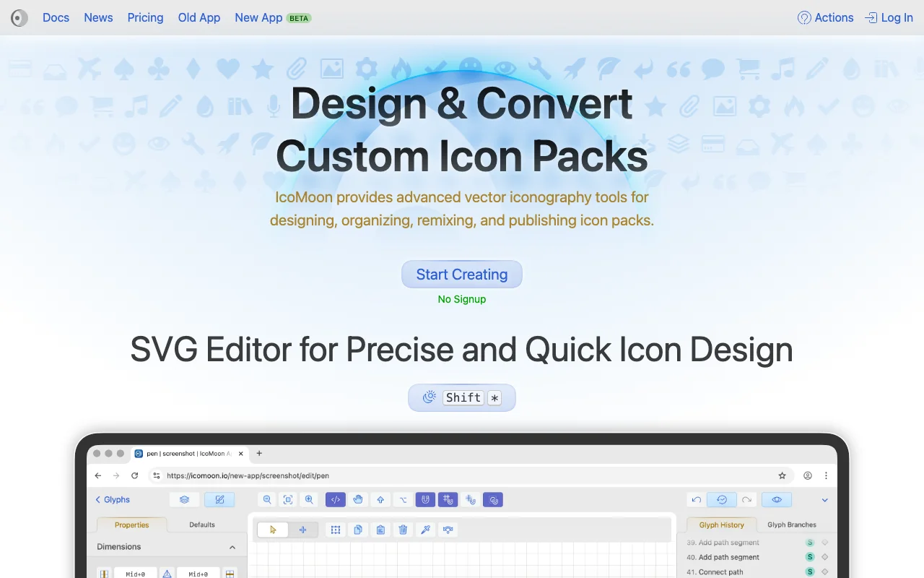
Task: Open the Pricing link
Action: tap(146, 17)
